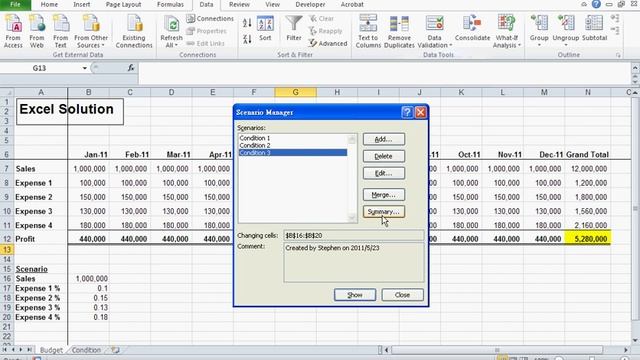640x360 pixels.
Task: Launch Text to Columns
Action: pos(368,31)
